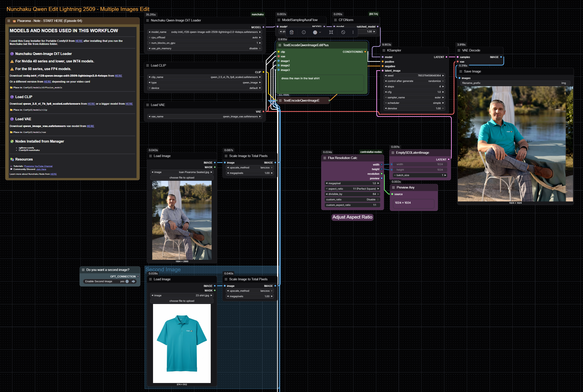The image size is (583, 392).
Task: Open the clip_name model dropdown
Action: (x=205, y=77)
